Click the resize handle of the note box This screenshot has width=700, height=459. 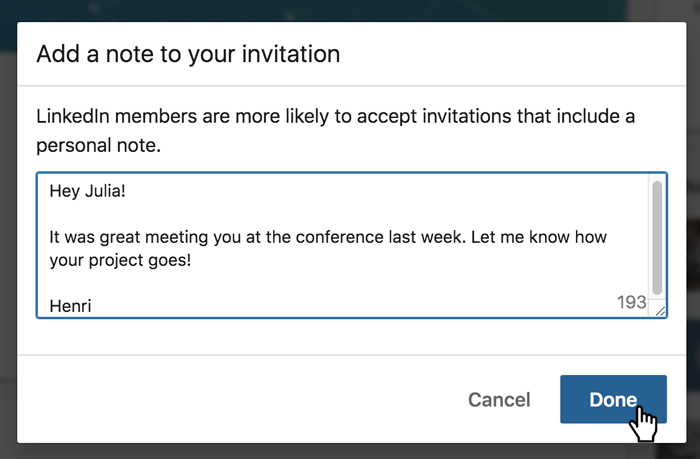click(660, 312)
